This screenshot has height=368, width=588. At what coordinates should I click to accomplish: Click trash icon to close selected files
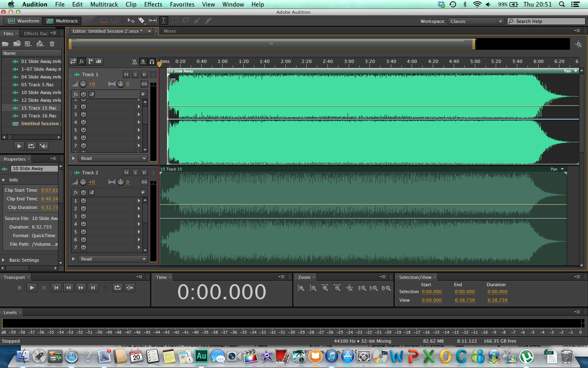click(52, 44)
